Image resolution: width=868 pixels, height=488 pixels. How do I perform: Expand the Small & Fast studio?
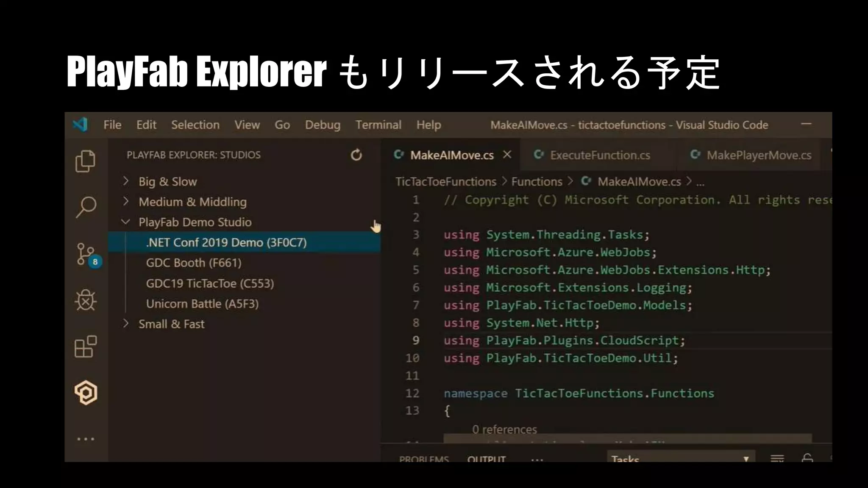tap(125, 324)
